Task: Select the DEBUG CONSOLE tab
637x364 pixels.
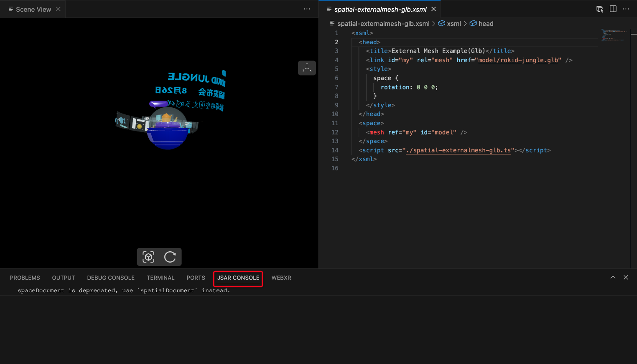Action: coord(111,278)
